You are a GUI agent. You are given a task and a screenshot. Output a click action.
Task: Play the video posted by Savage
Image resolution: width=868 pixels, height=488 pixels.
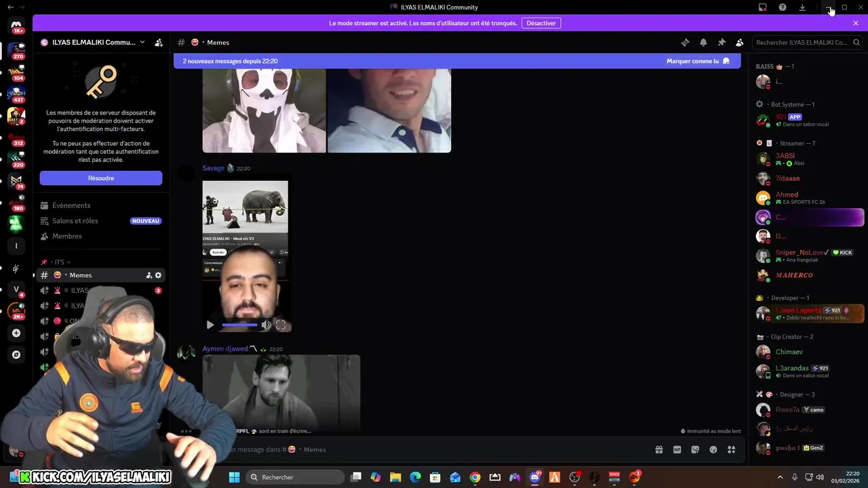tap(210, 325)
